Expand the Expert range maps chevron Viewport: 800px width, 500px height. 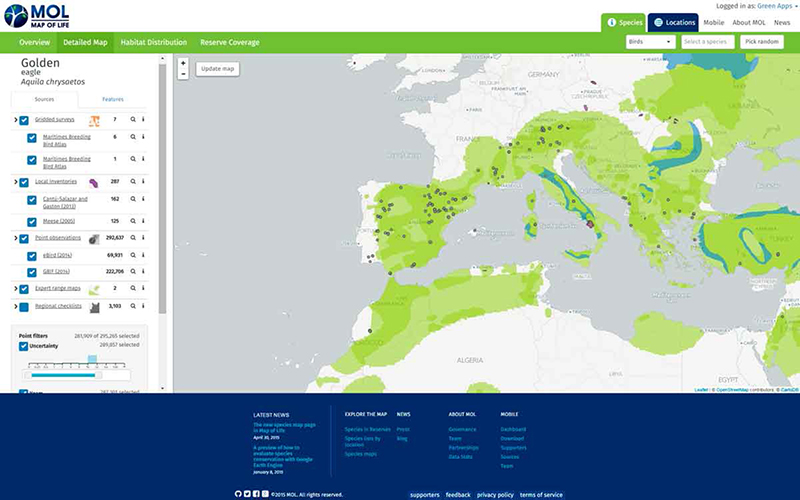click(x=15, y=289)
